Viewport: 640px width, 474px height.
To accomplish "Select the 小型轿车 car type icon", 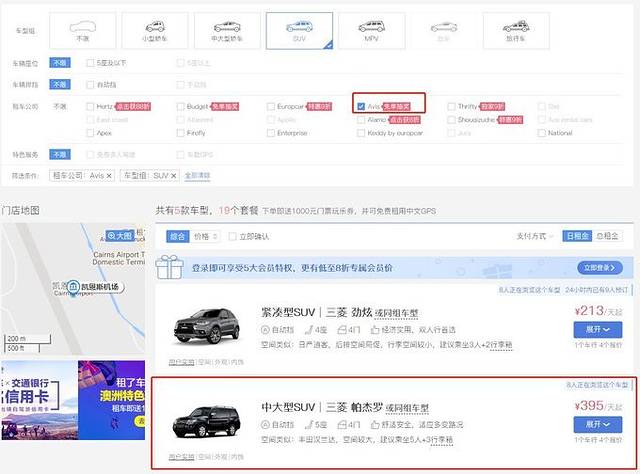I will (155, 30).
